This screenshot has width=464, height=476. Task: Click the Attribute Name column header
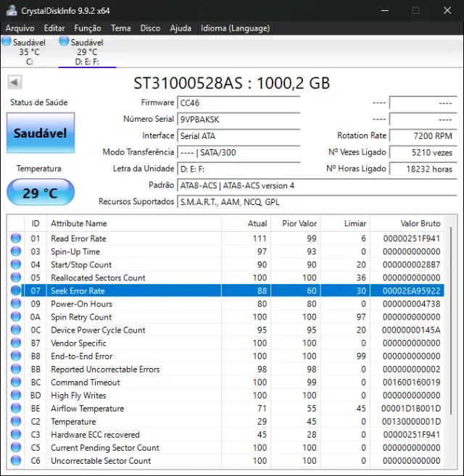click(134, 223)
